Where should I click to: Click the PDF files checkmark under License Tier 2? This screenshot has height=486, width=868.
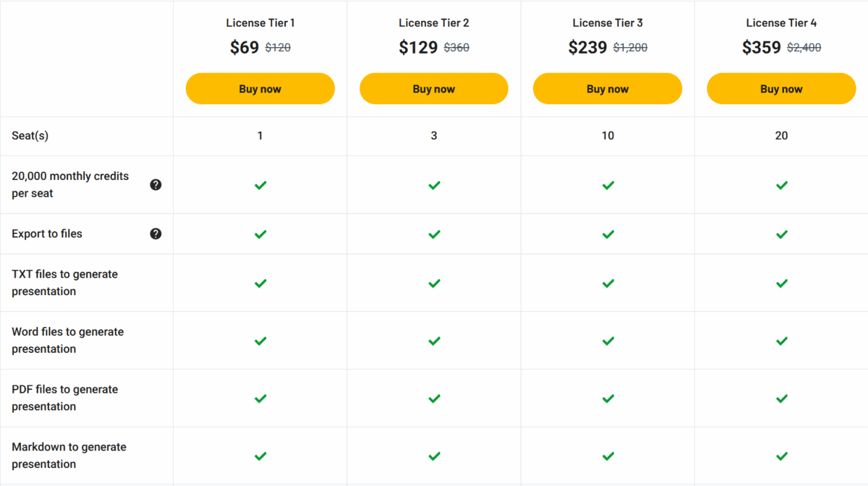tap(433, 398)
